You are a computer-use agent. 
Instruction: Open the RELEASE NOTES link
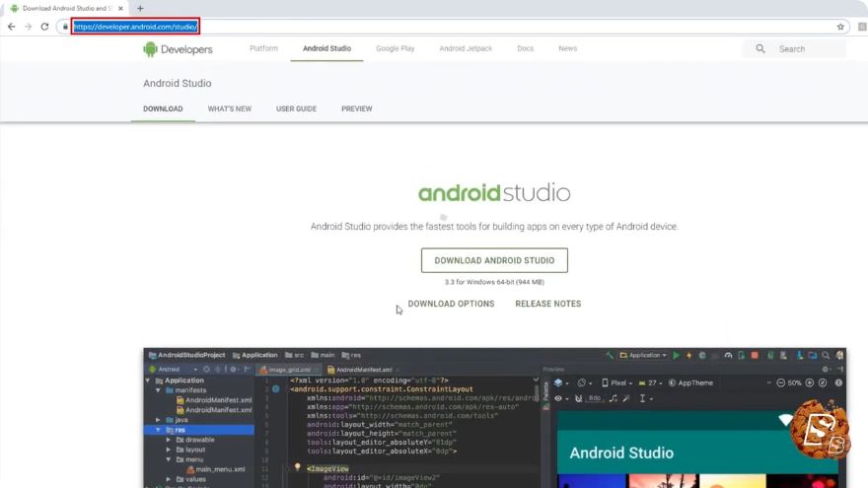coord(548,304)
